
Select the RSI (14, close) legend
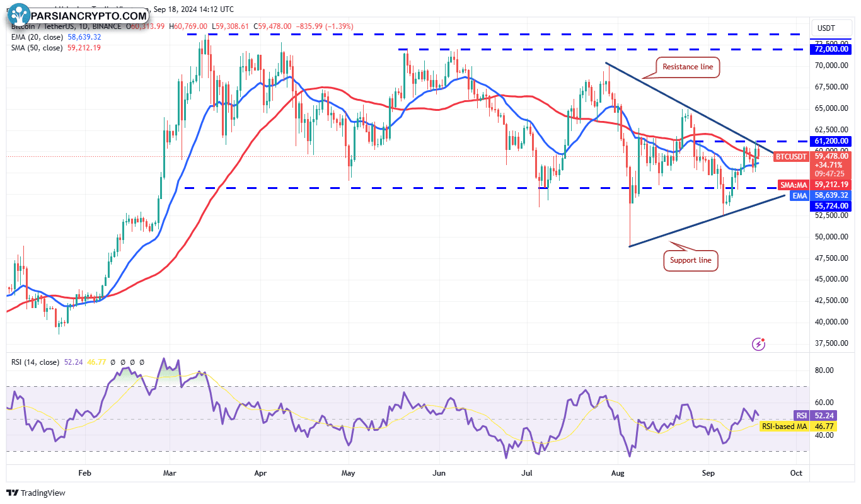pyautogui.click(x=35, y=362)
